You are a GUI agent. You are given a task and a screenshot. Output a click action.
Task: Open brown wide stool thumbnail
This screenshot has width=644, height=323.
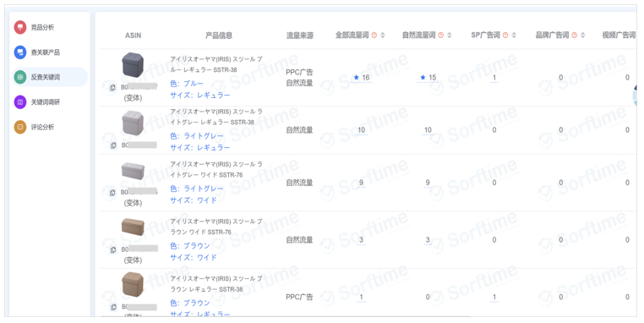tap(133, 227)
